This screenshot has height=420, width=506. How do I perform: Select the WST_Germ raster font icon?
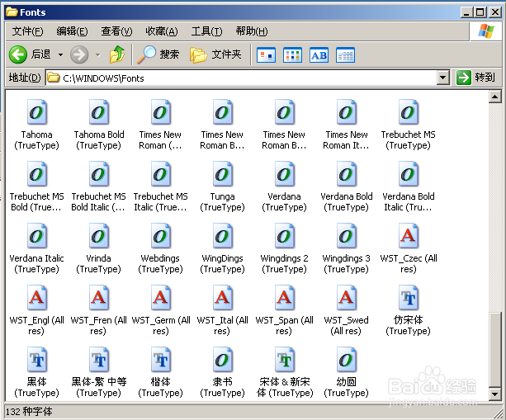coord(161,298)
